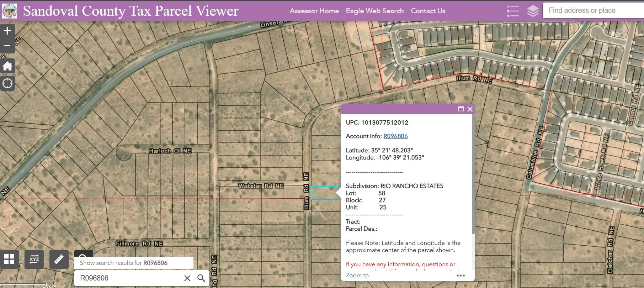Open Eagle Web Search
The image size is (644, 288).
click(x=375, y=11)
